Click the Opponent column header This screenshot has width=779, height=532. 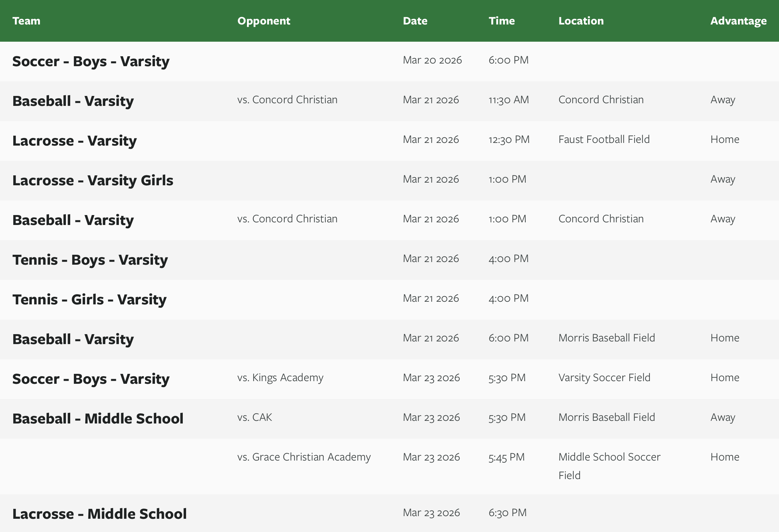click(x=264, y=21)
